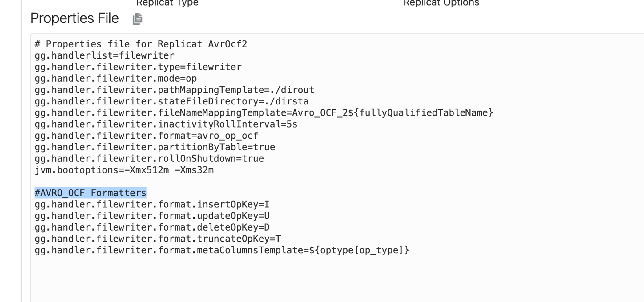The height and width of the screenshot is (302, 644).
Task: Click the metaColumnsTemplate line
Action: tap(222, 250)
